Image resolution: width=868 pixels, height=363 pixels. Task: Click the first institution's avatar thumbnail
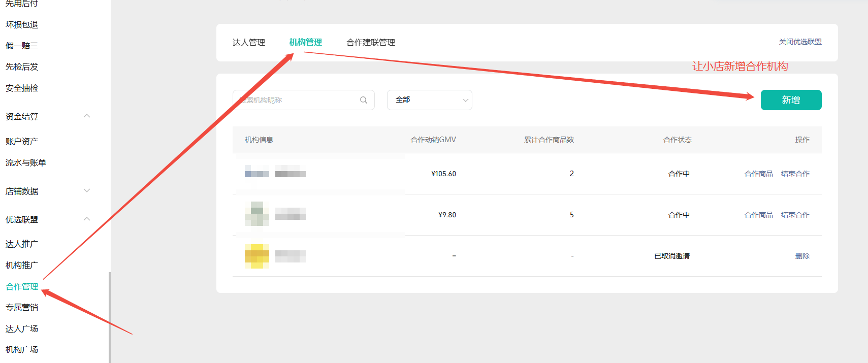tap(257, 172)
